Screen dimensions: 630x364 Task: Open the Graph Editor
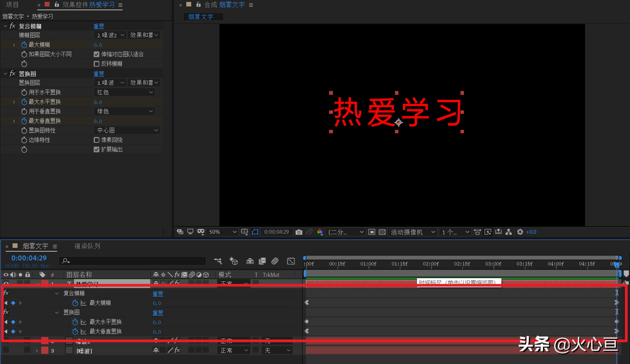pyautogui.click(x=291, y=261)
